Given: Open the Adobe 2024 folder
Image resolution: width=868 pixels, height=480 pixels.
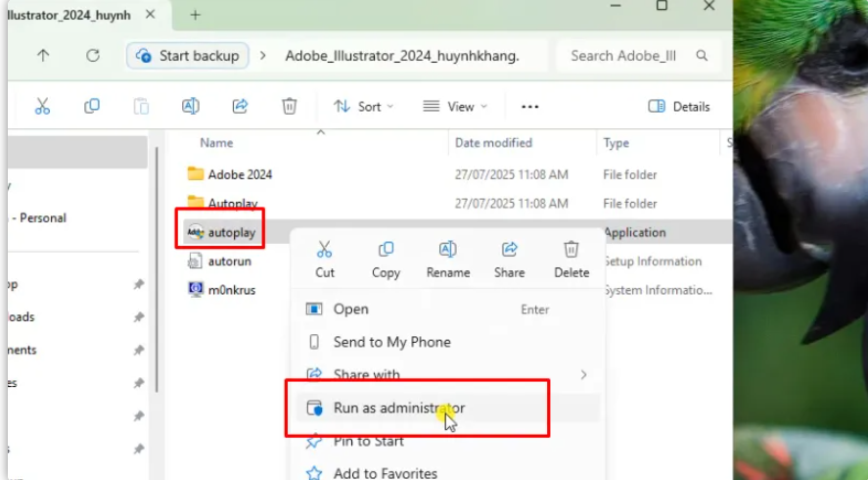Looking at the screenshot, I should [240, 174].
